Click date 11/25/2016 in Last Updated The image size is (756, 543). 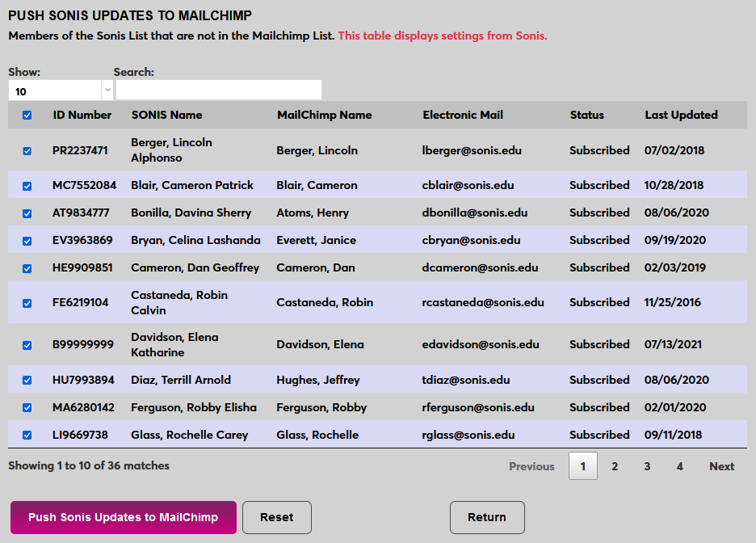(x=673, y=302)
